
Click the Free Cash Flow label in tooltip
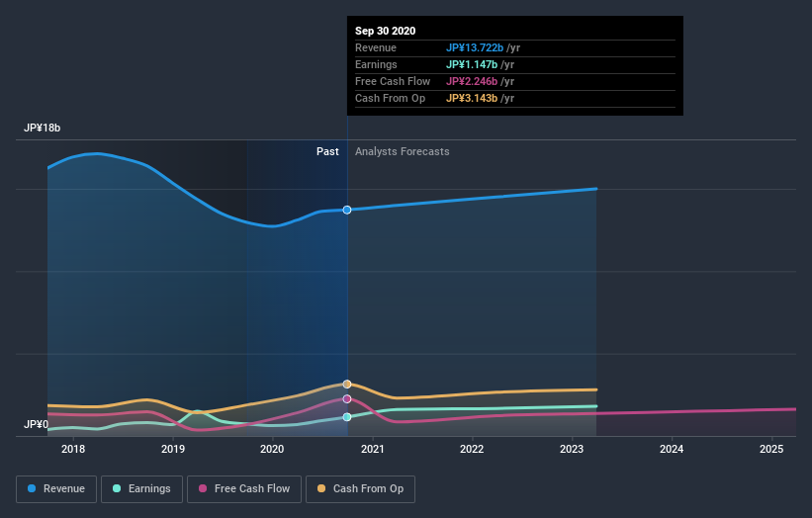click(393, 81)
